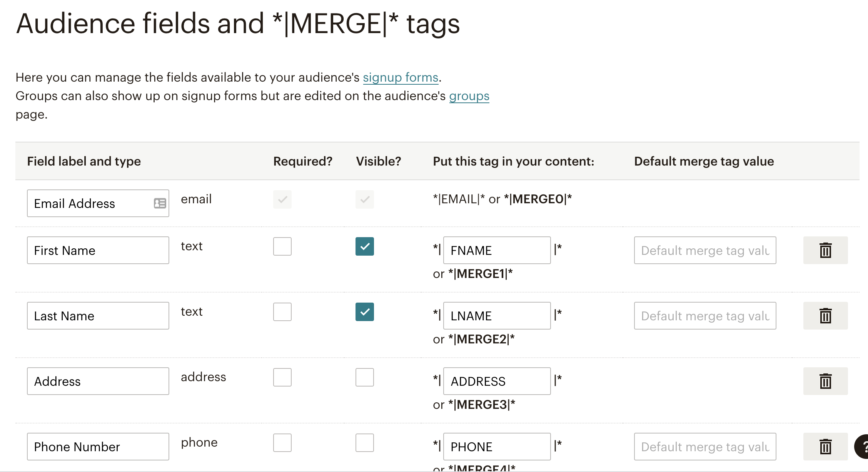868x472 pixels.
Task: Uncheck Visible for Last Name
Action: click(365, 312)
